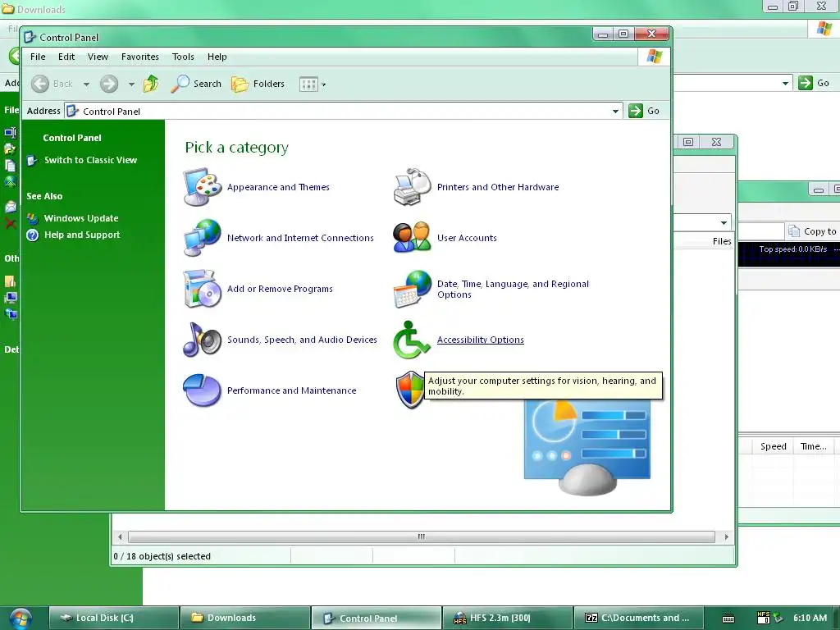Click Printers and Other Hardware link
Image resolution: width=840 pixels, height=630 pixels.
pos(498,187)
